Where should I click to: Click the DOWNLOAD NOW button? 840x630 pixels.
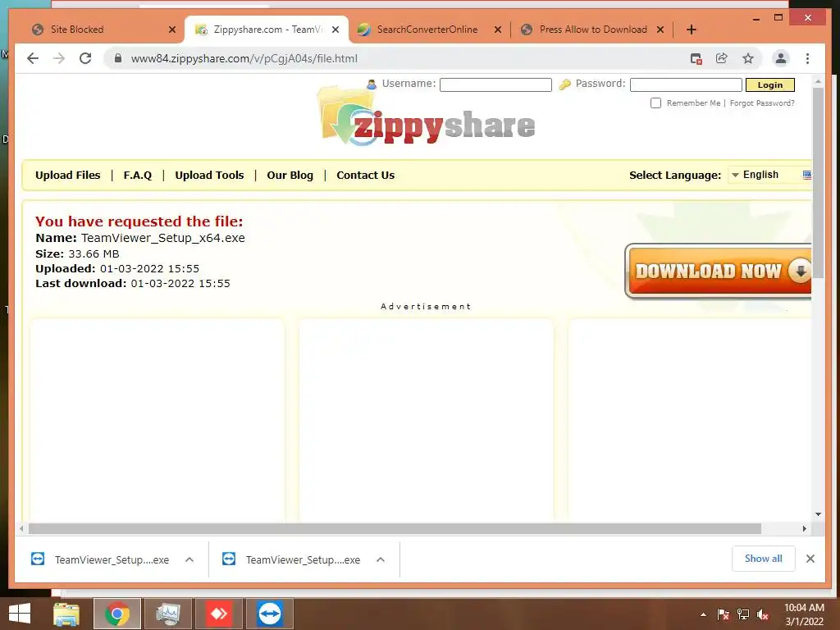coord(718,271)
